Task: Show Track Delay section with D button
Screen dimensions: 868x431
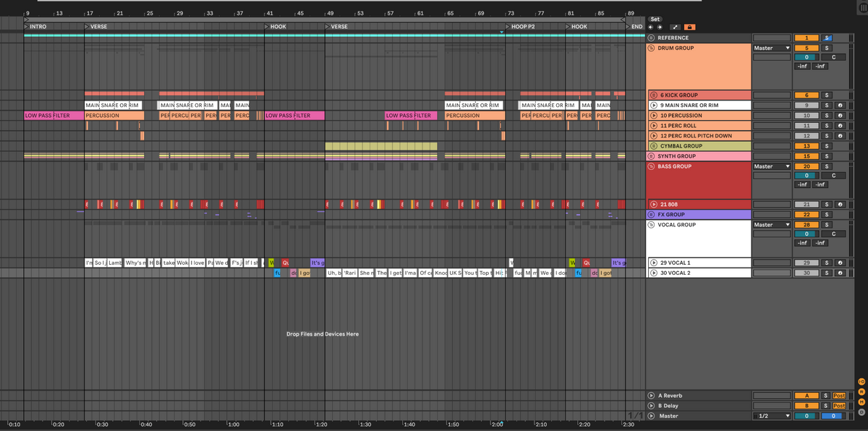Action: 861,411
